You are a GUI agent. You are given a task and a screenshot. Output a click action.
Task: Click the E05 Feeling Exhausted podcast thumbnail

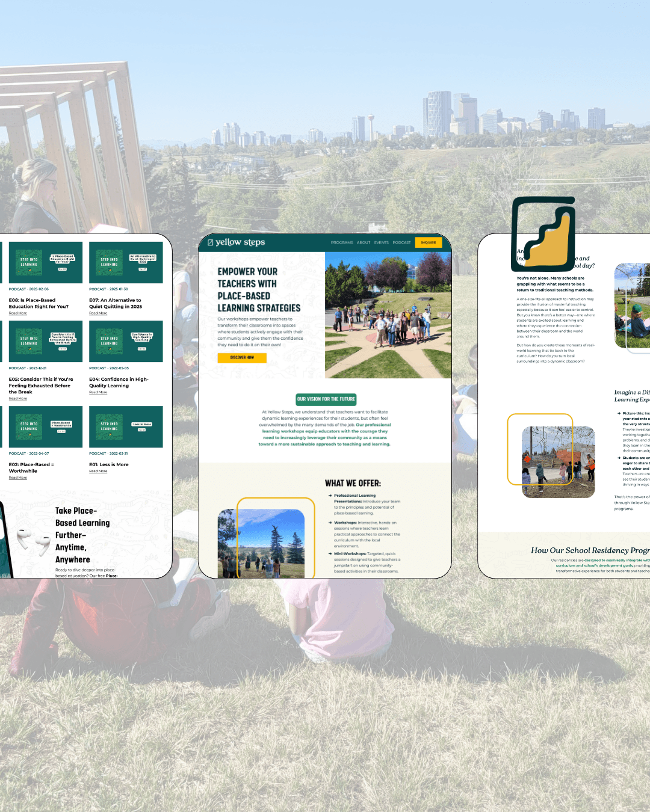pos(46,341)
